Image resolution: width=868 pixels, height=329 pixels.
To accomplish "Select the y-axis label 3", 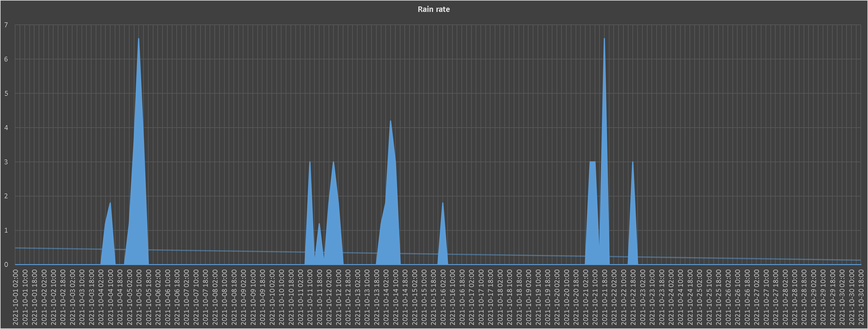I will pyautogui.click(x=6, y=162).
